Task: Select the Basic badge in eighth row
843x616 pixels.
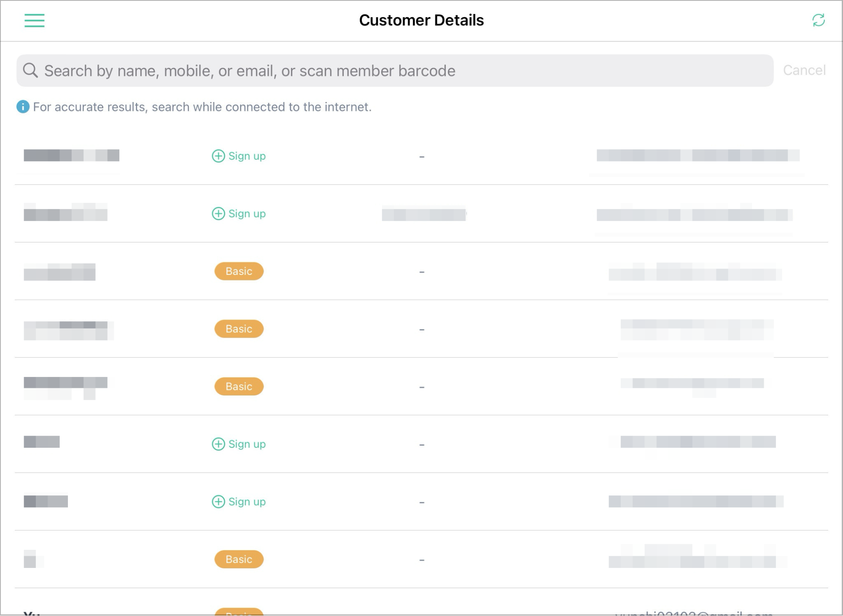Action: pyautogui.click(x=239, y=559)
